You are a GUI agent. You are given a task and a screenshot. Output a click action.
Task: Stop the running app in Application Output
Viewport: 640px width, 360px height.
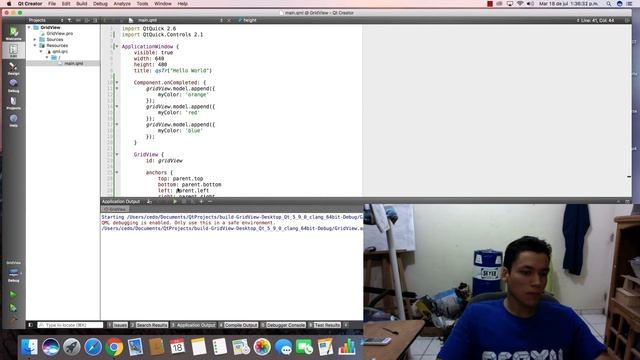pos(184,201)
